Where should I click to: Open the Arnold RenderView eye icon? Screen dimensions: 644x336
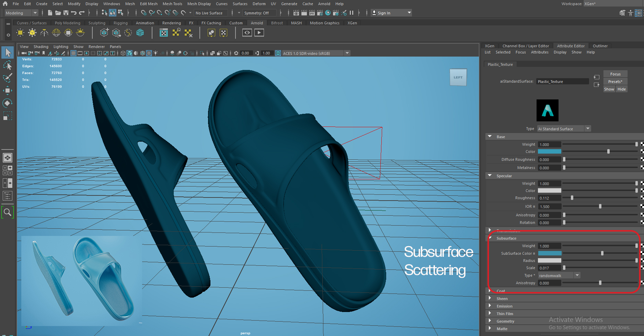pyautogui.click(x=247, y=33)
